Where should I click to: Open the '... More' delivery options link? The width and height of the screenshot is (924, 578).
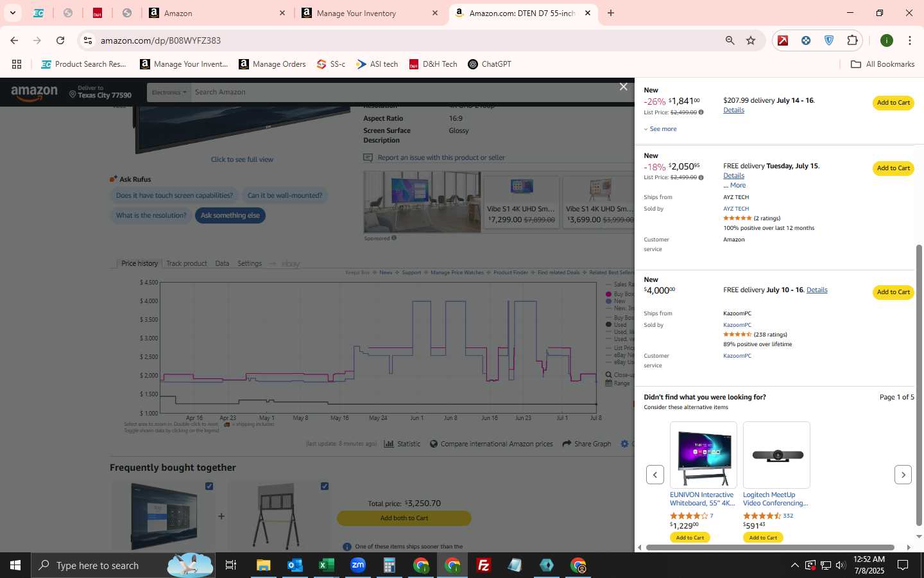tap(734, 185)
